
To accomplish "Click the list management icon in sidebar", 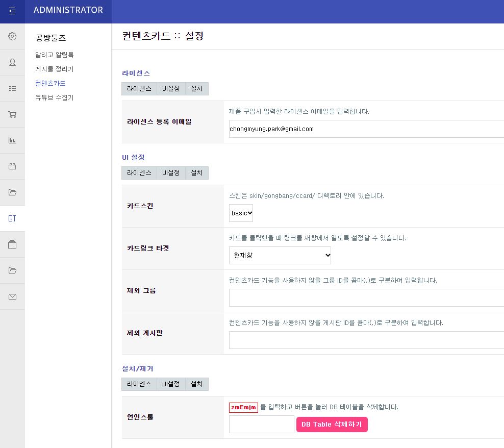I will [x=12, y=88].
